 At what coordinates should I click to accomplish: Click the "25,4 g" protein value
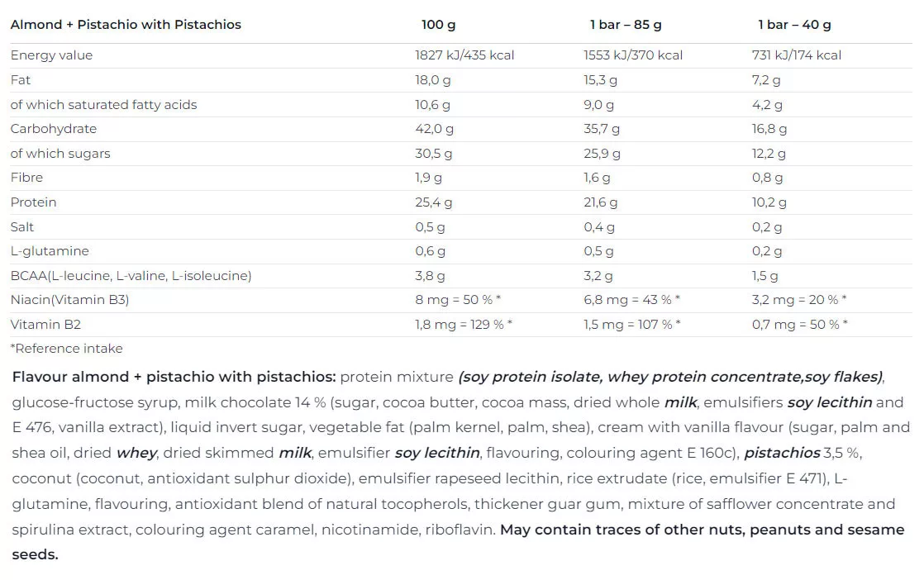coord(433,202)
